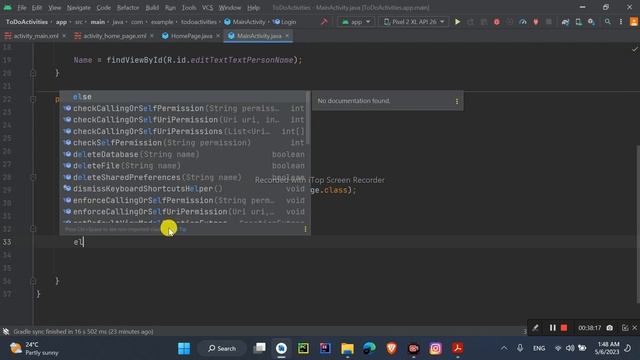Open the Refactor menu

pyautogui.click(x=128, y=7)
